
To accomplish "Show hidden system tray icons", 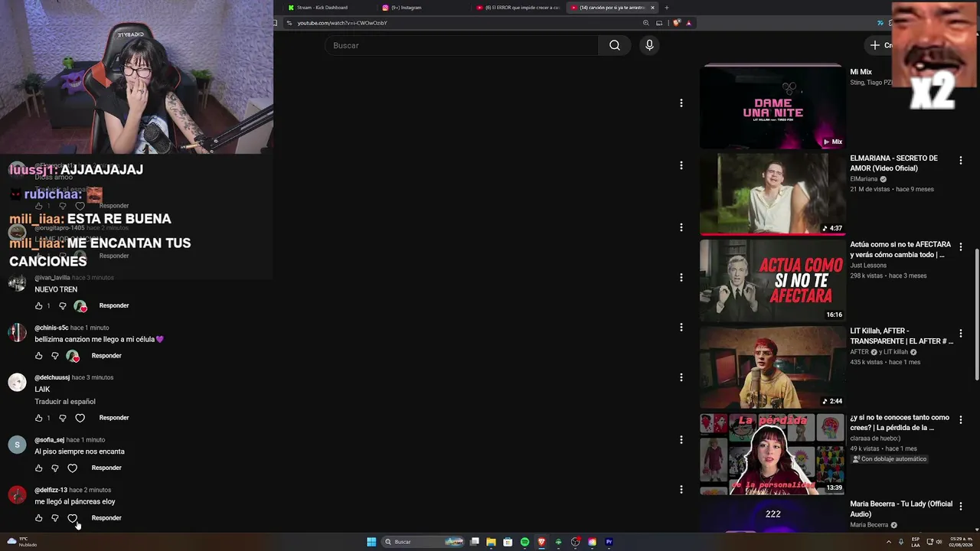I will pos(889,542).
